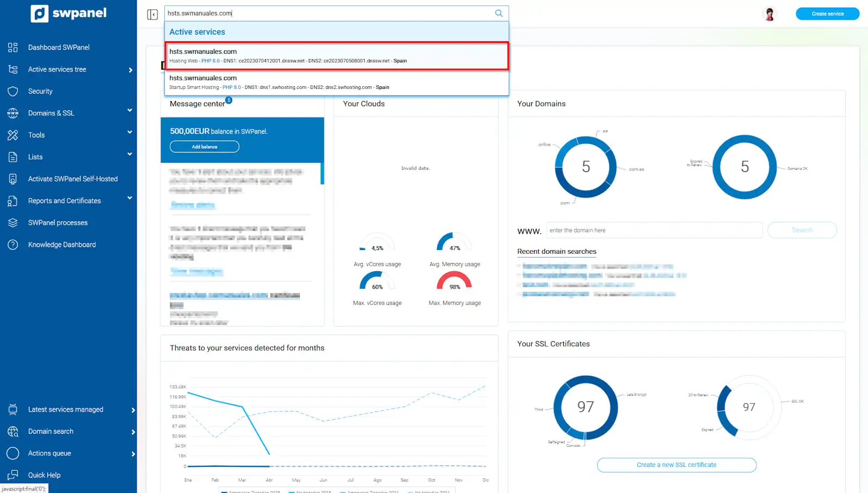Open the Quick Help menu item
Viewport: 868px width, 493px height.
[44, 475]
